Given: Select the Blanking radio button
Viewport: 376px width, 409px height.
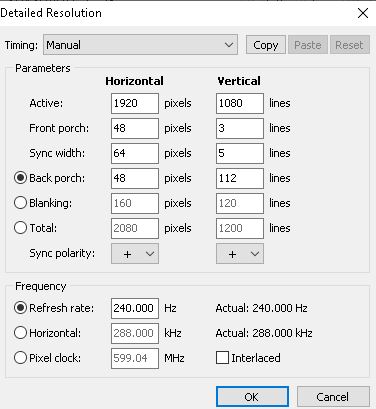Looking at the screenshot, I should [20, 203].
